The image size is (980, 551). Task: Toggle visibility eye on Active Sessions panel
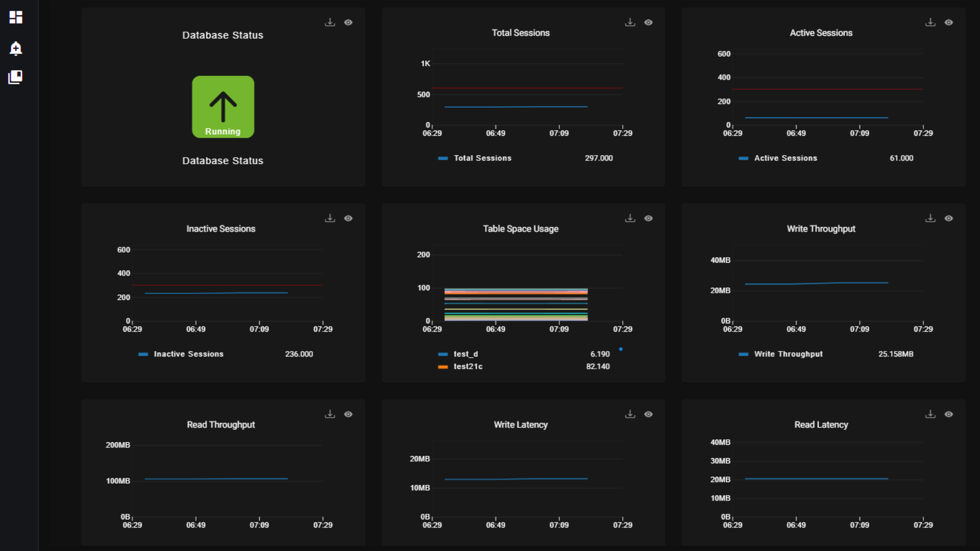(948, 22)
